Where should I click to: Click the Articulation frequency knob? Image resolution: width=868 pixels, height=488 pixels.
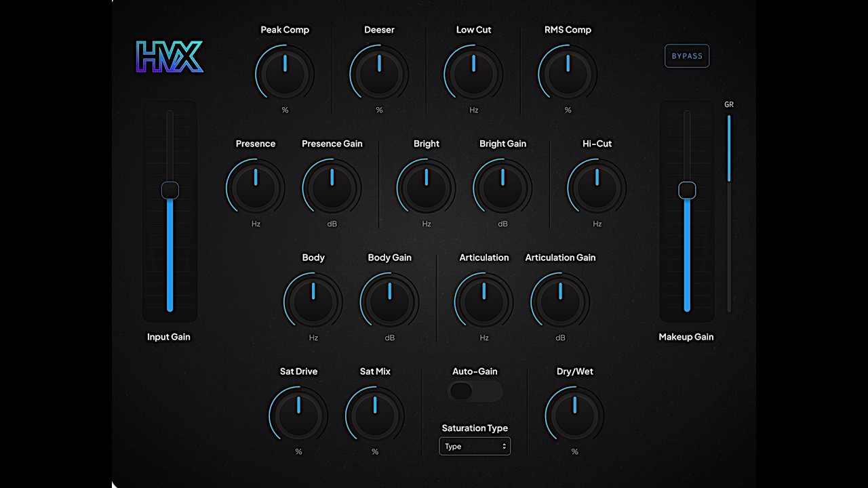tap(484, 302)
